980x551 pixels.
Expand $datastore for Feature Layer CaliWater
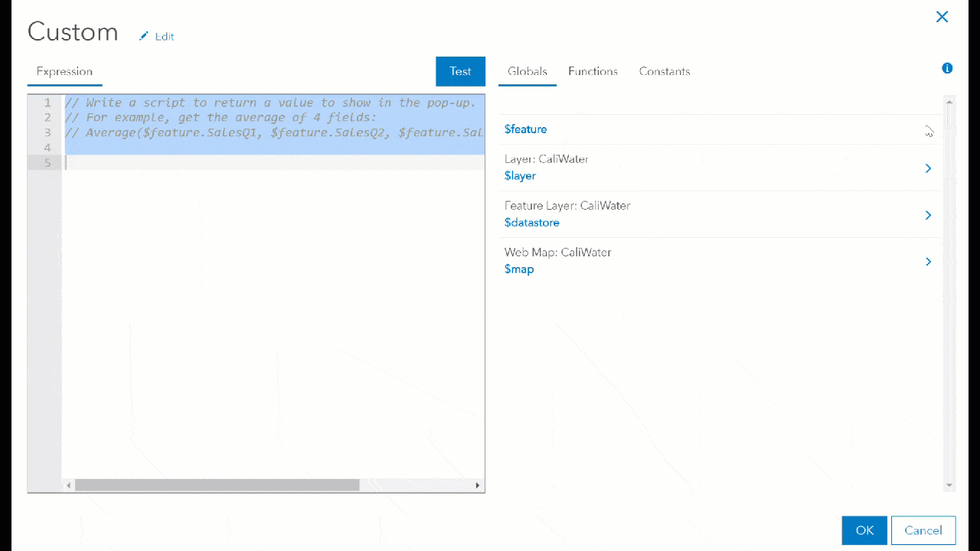pos(928,215)
